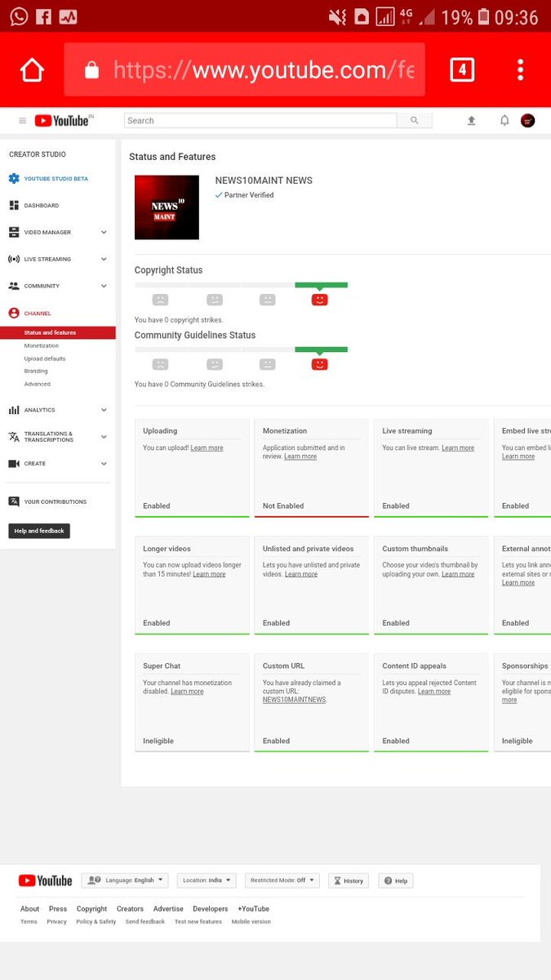
Task: Click the NEWS10MAINTNEWS custom URL link
Action: [294, 700]
